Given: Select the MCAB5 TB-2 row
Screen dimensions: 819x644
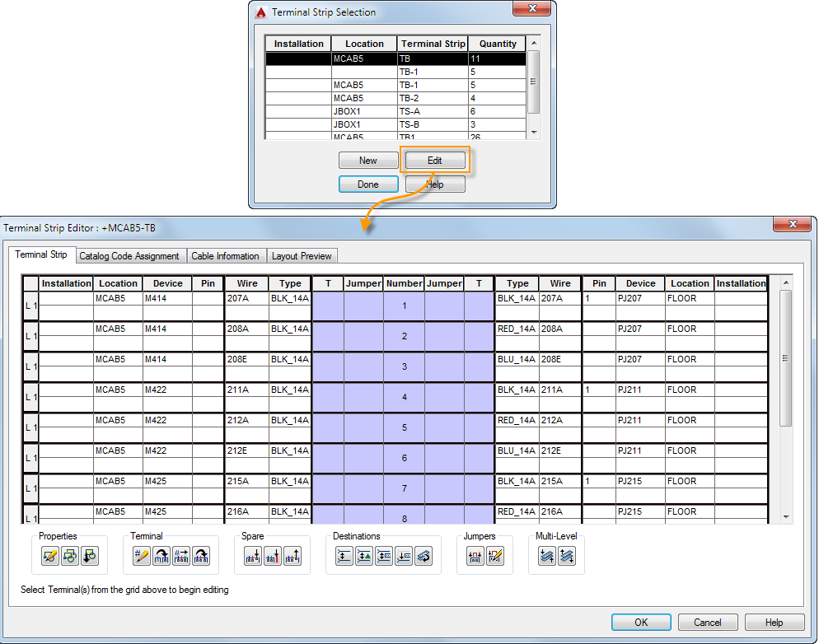Looking at the screenshot, I should tap(395, 98).
